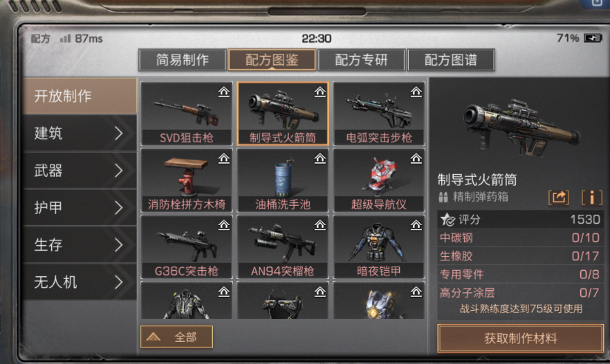Select the AN94突榴枪 recipe thumbnail
The image size is (610, 364).
pos(283,247)
